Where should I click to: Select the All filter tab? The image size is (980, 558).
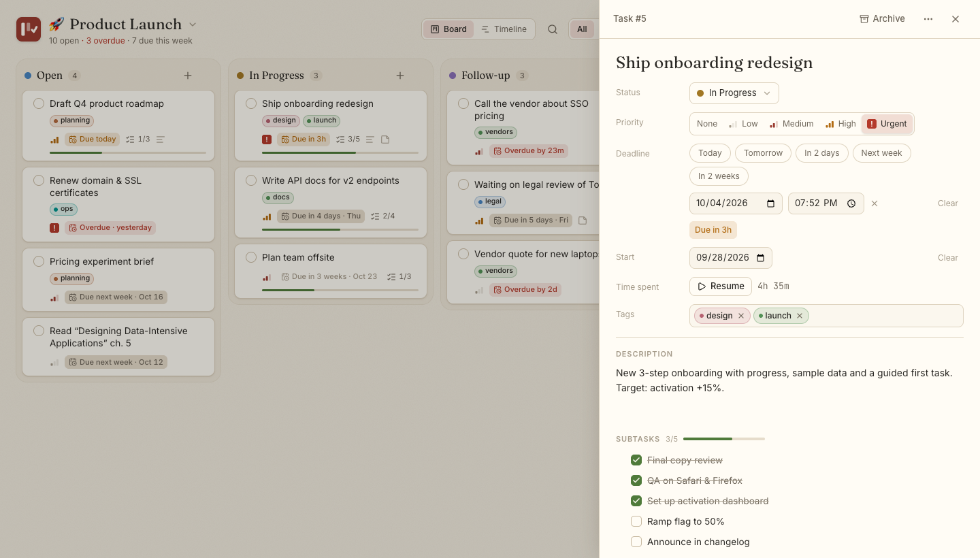coord(582,29)
